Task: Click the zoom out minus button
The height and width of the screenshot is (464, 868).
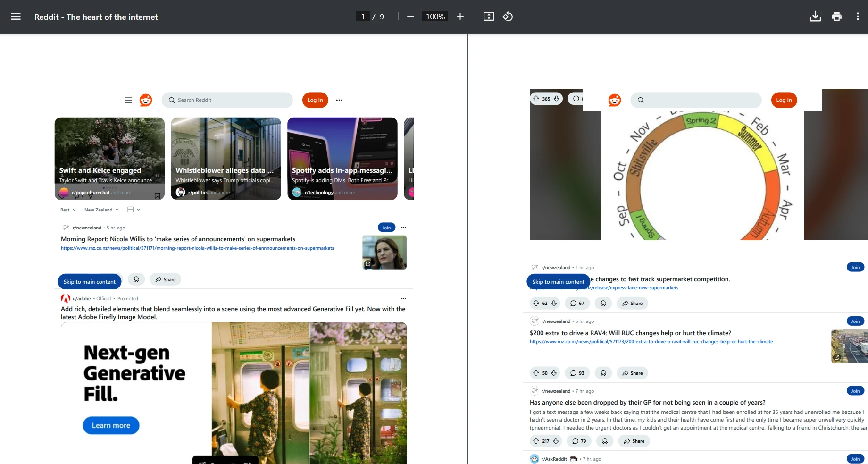Action: (x=410, y=17)
